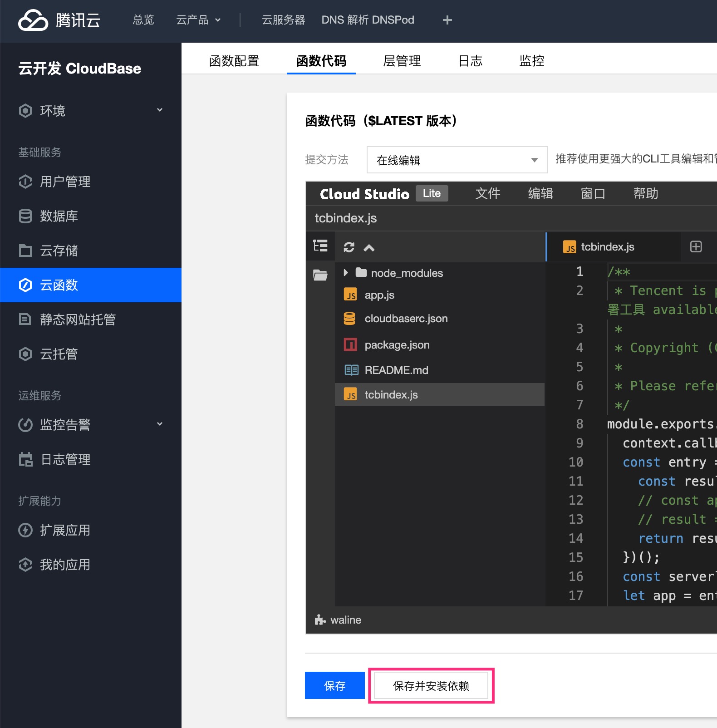
Task: Open the explorer folder icon in sidebar
Action: [x=320, y=275]
